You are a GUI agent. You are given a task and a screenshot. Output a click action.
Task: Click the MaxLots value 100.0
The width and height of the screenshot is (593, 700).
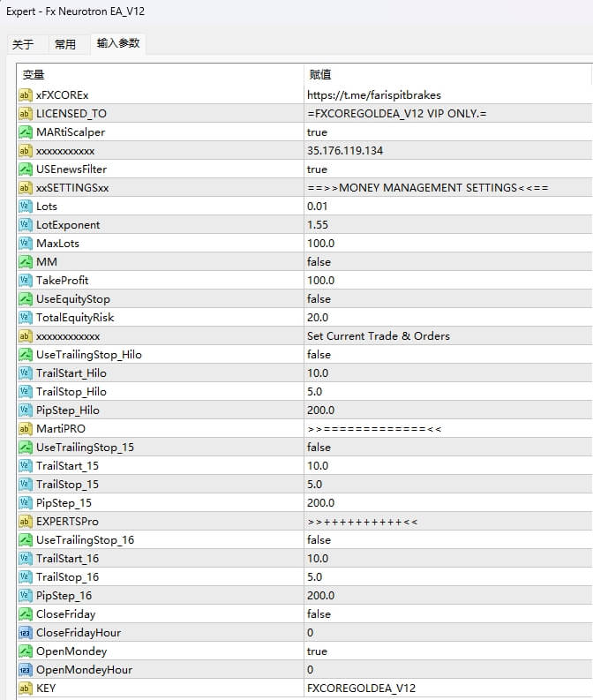click(x=320, y=244)
